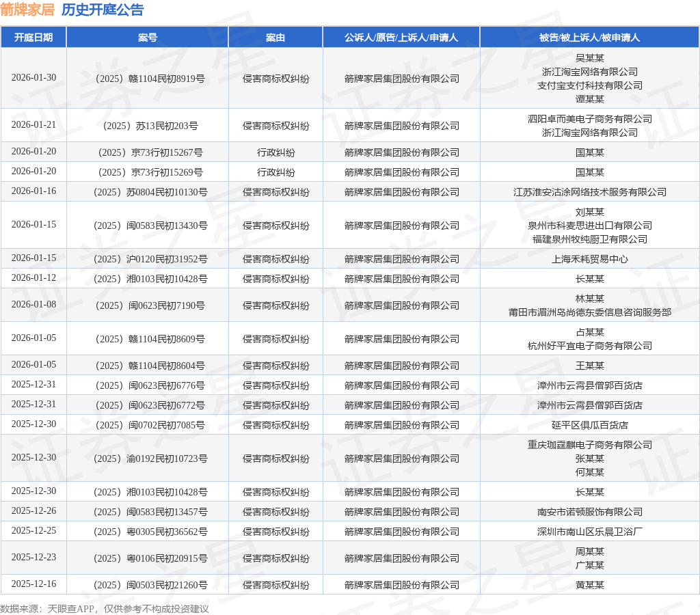700x615 pixels.
Task: Click case number 闽0623民初7190号
Action: 150,305
